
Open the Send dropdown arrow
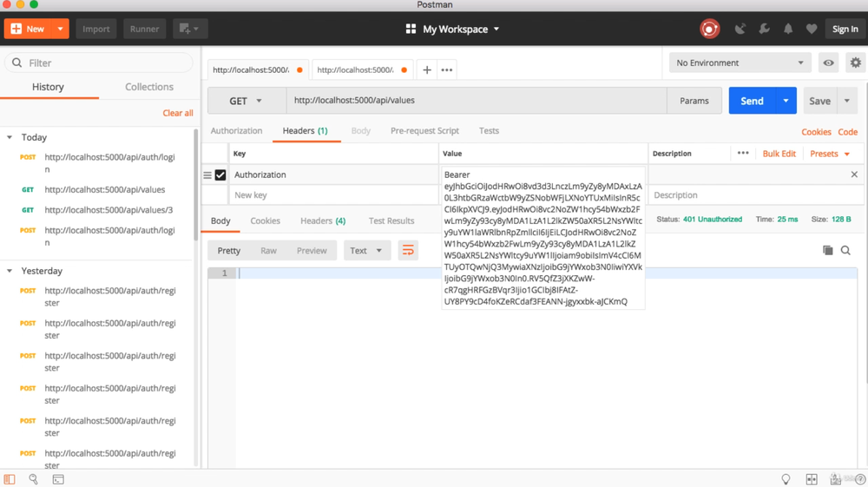click(x=786, y=101)
